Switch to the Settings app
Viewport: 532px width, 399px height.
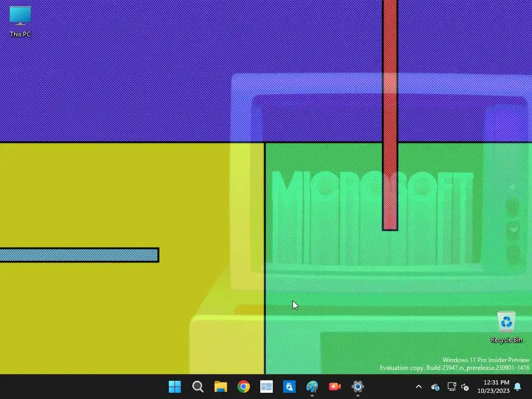[x=357, y=387]
